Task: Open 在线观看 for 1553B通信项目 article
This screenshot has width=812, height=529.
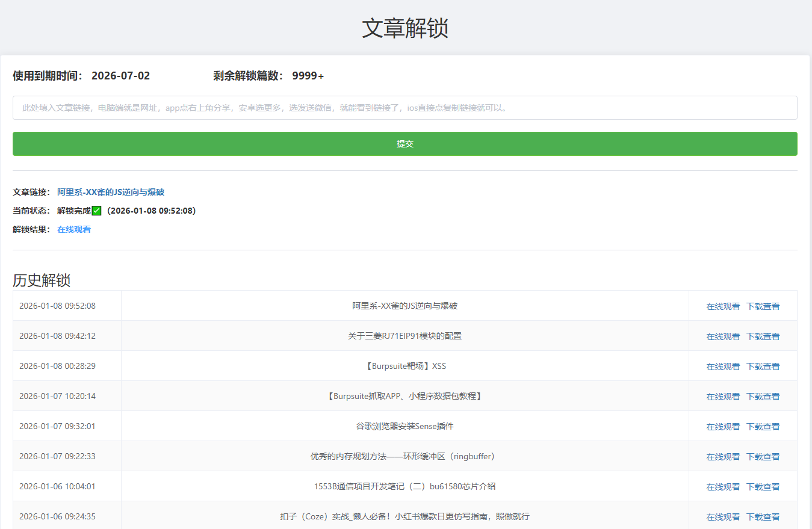Action: click(x=723, y=487)
